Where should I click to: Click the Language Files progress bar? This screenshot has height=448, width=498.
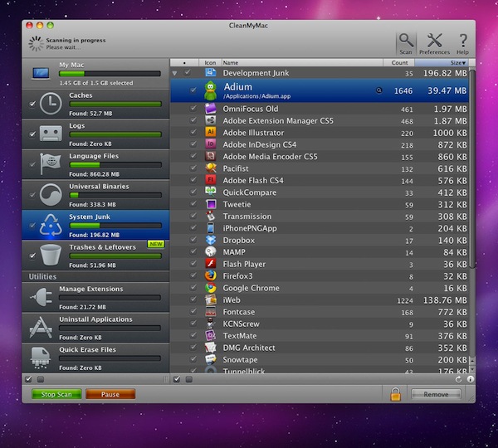(115, 165)
